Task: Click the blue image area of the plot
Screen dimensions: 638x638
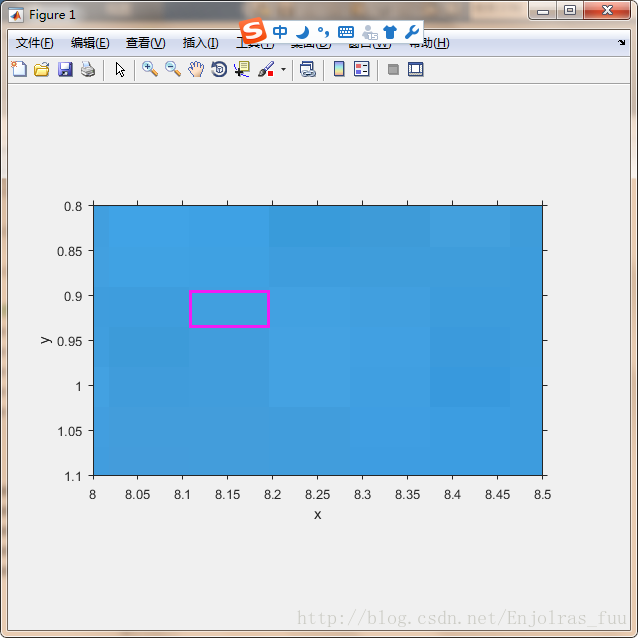Action: [318, 341]
